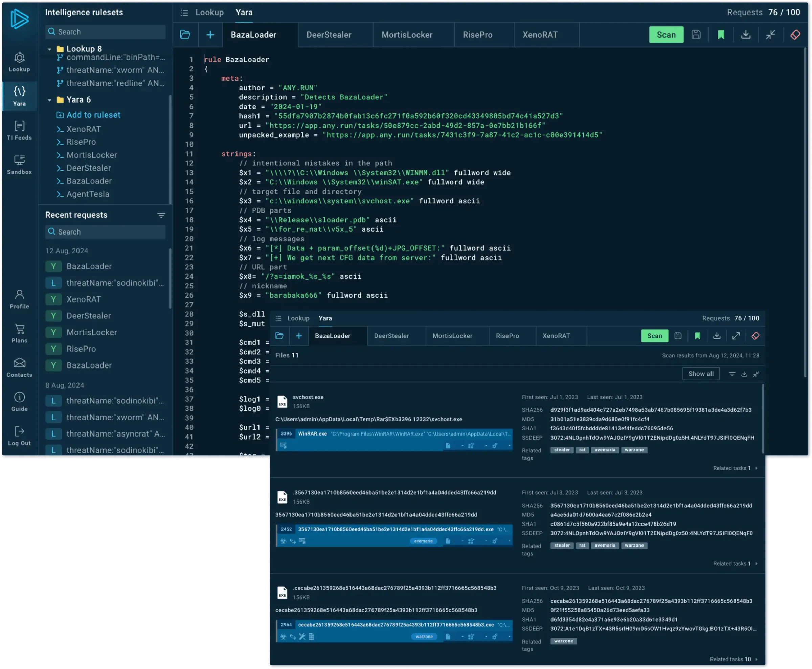Image resolution: width=812 pixels, height=669 pixels.
Task: Save rule using floppy disk icon
Action: point(696,35)
